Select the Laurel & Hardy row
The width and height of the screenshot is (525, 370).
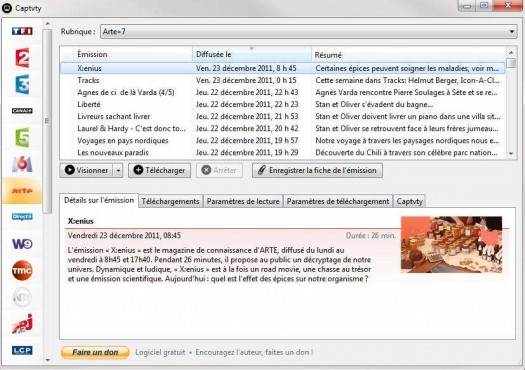tap(283, 129)
